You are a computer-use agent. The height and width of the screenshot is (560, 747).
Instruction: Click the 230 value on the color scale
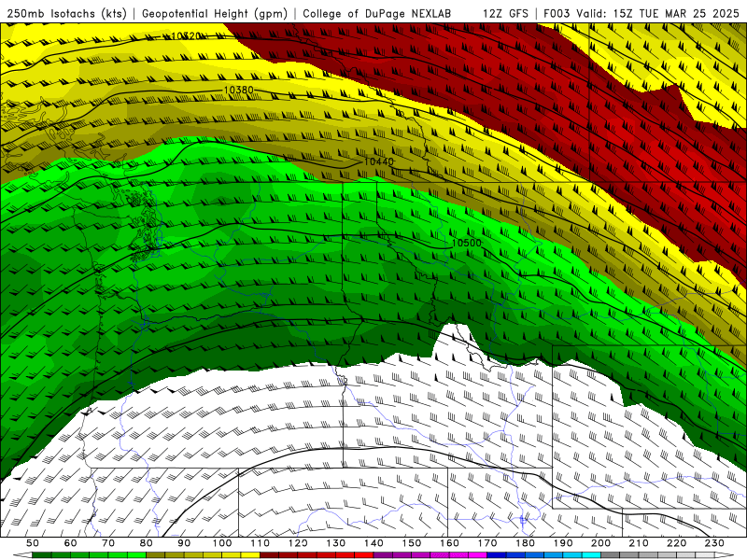pyautogui.click(x=715, y=543)
